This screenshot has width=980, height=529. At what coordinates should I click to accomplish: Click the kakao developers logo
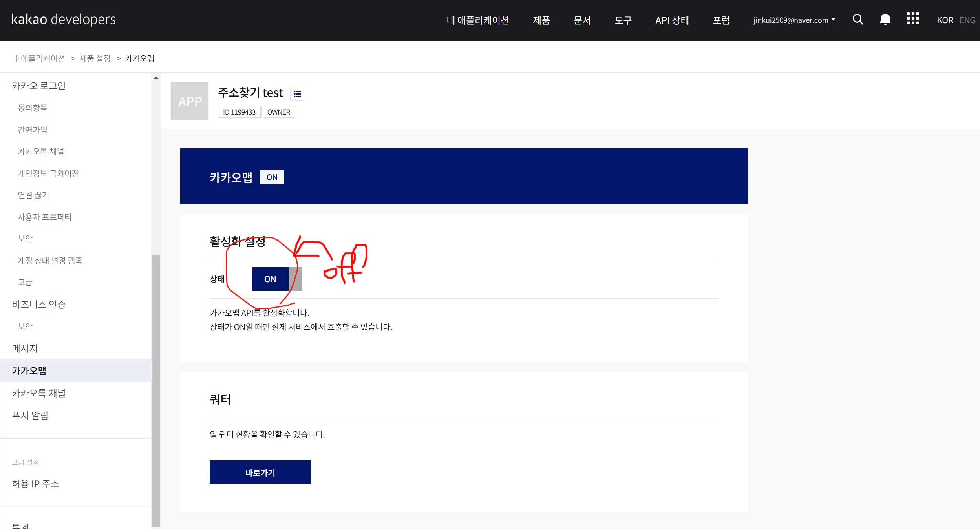(x=64, y=19)
